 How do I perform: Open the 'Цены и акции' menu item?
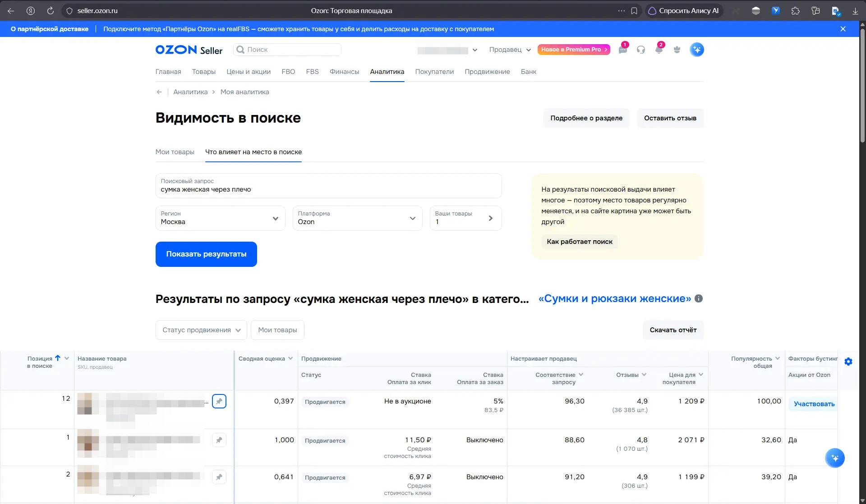pyautogui.click(x=249, y=72)
